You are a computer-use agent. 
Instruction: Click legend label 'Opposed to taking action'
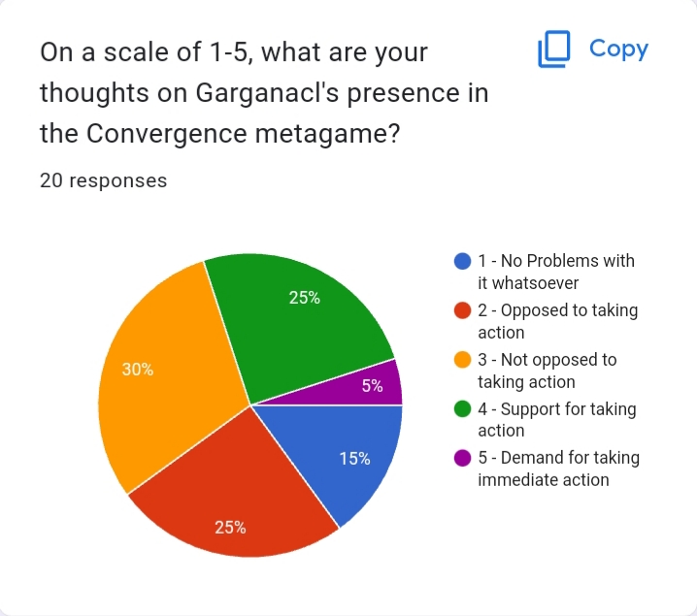click(558, 321)
